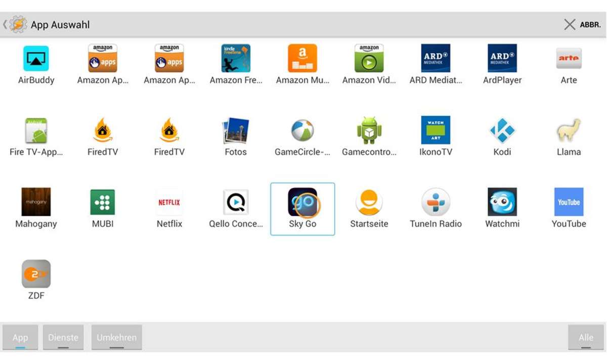
Task: Toggle the Umkehren option
Action: [117, 337]
